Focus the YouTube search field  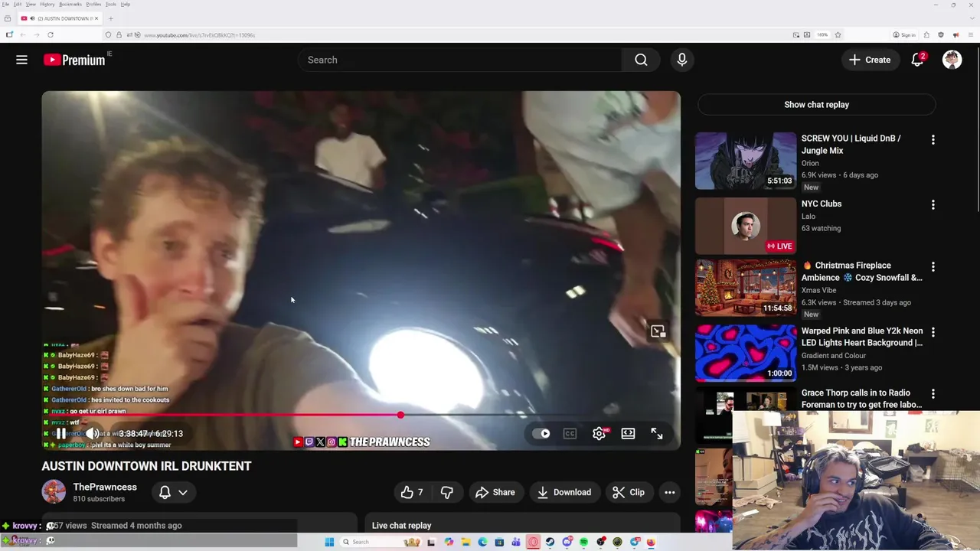point(459,60)
